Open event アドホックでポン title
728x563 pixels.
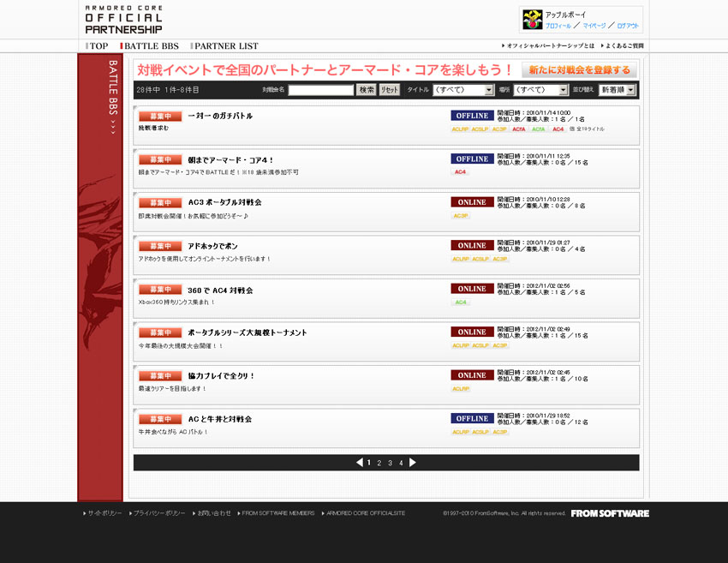coord(212,246)
